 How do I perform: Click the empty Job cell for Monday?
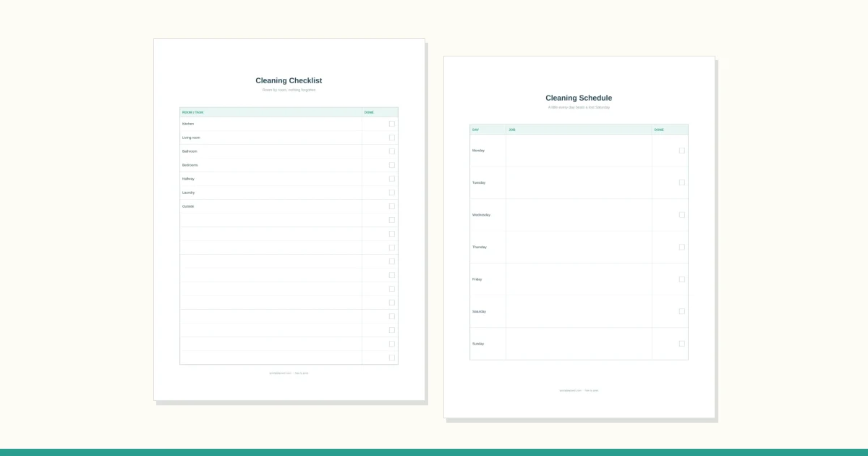click(579, 151)
